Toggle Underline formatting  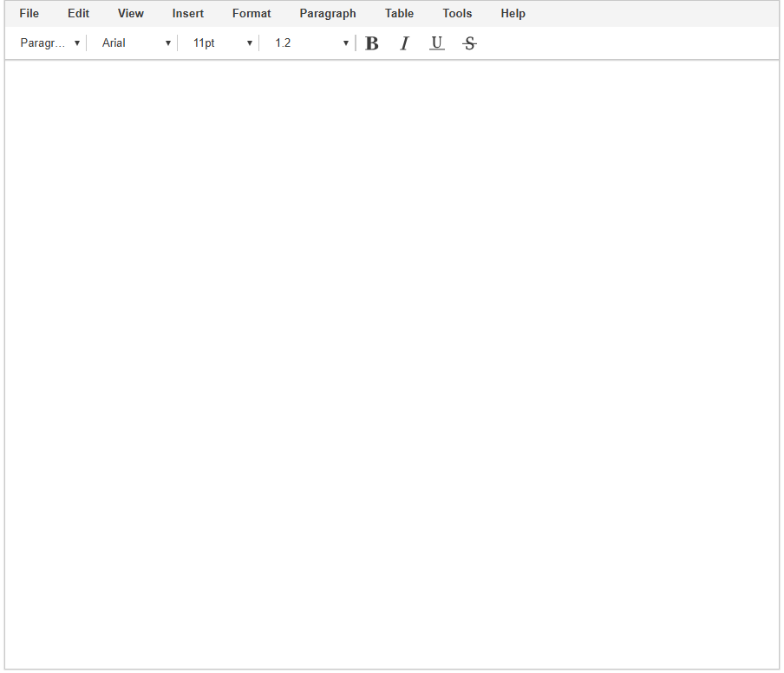(436, 43)
